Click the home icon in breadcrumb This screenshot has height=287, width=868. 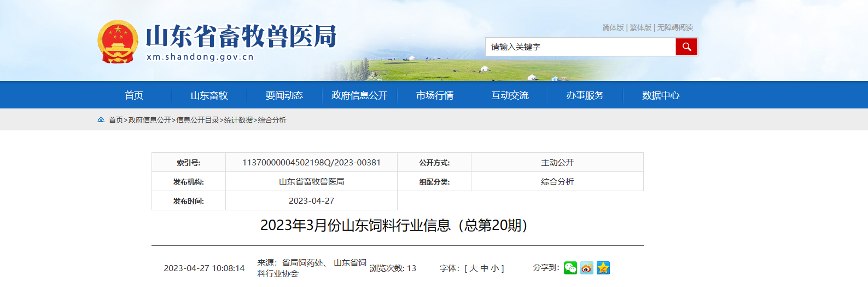pyautogui.click(x=101, y=120)
